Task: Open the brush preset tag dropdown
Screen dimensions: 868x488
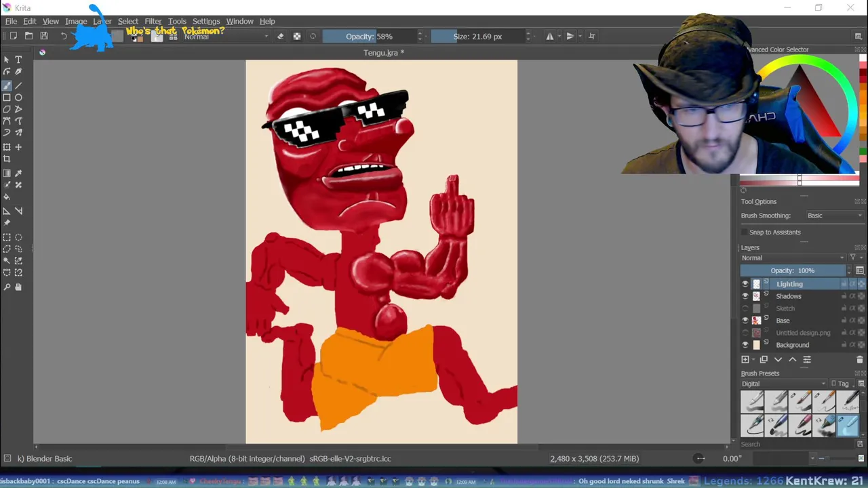Action: pyautogui.click(x=784, y=384)
